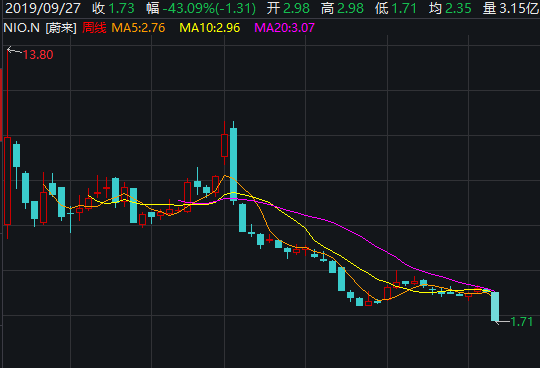540x368 pixels.
Task: Select the MA5:2.76 indicator label
Action: pyautogui.click(x=138, y=28)
